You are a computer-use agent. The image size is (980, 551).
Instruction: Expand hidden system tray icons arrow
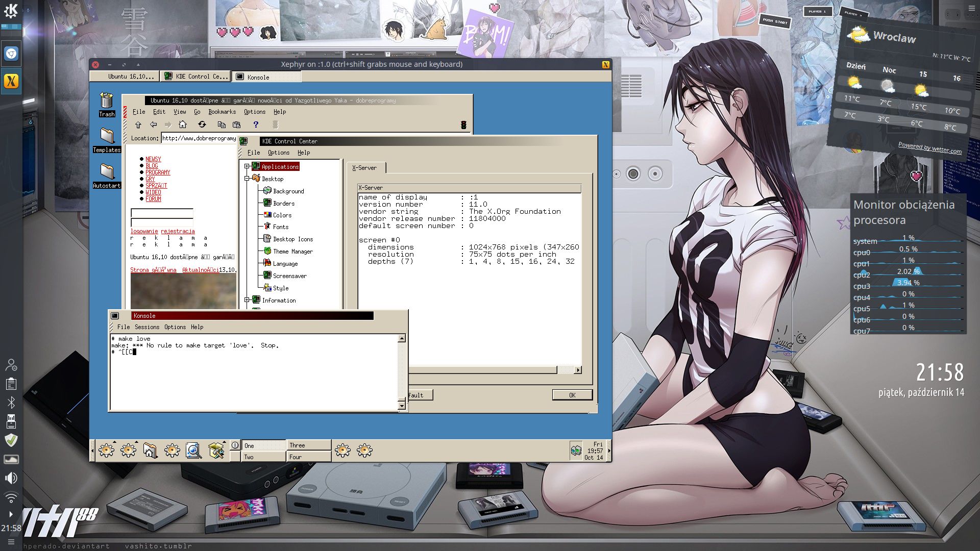coord(11,514)
